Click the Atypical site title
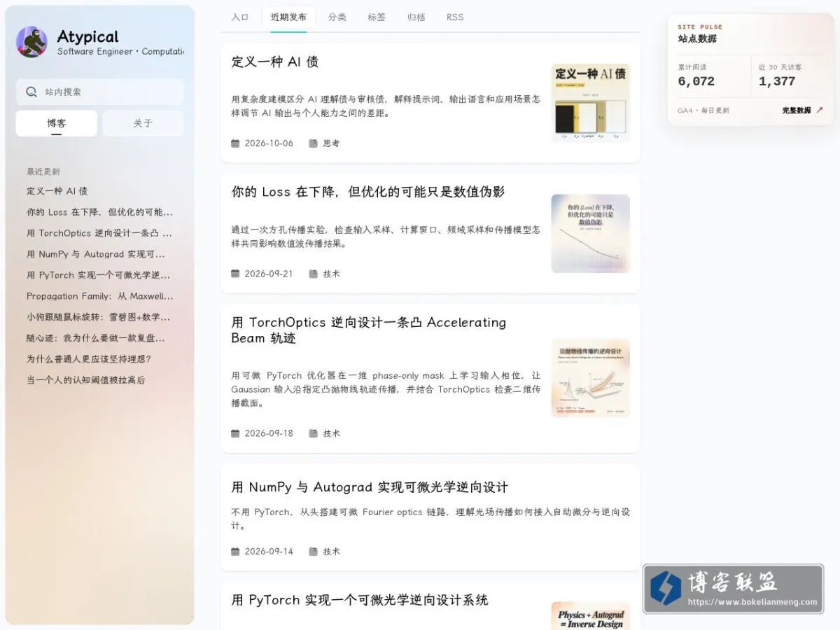Image resolution: width=840 pixels, height=630 pixels. point(87,36)
